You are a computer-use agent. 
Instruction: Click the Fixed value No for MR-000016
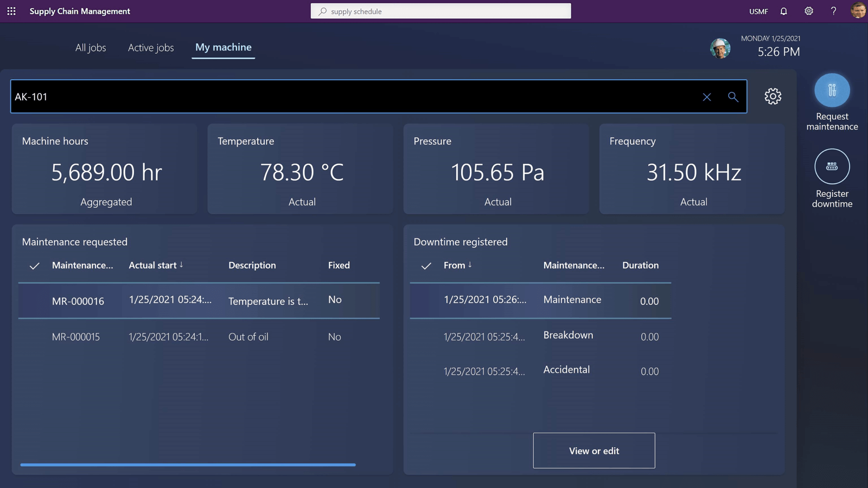pyautogui.click(x=335, y=299)
